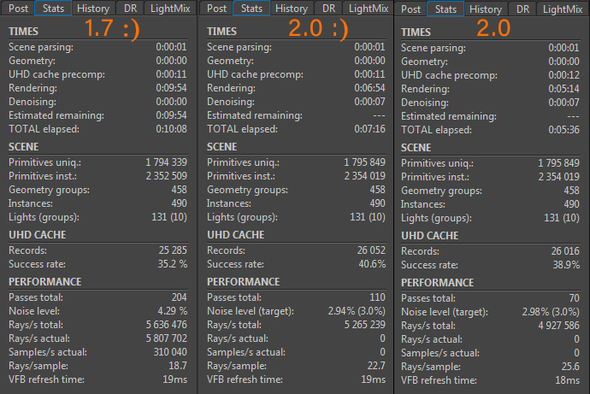
Task: Switch to History tab in the 1.7 panel
Action: [x=93, y=8]
